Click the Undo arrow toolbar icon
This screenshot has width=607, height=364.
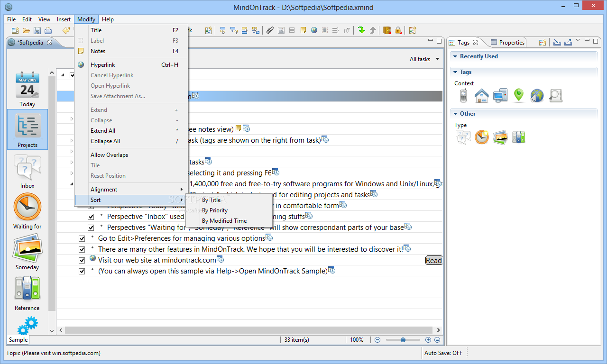66,30
